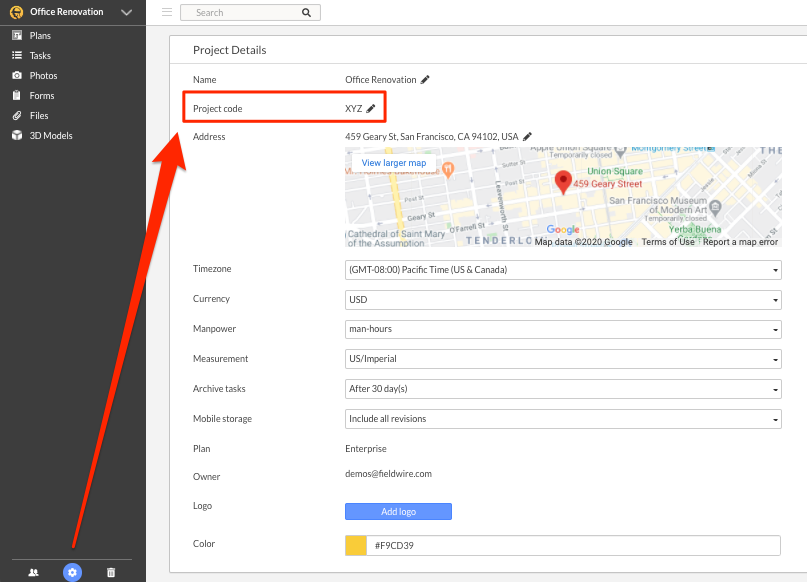The width and height of the screenshot is (807, 582).
Task: Open the Mobile storage dropdown
Action: tap(563, 419)
